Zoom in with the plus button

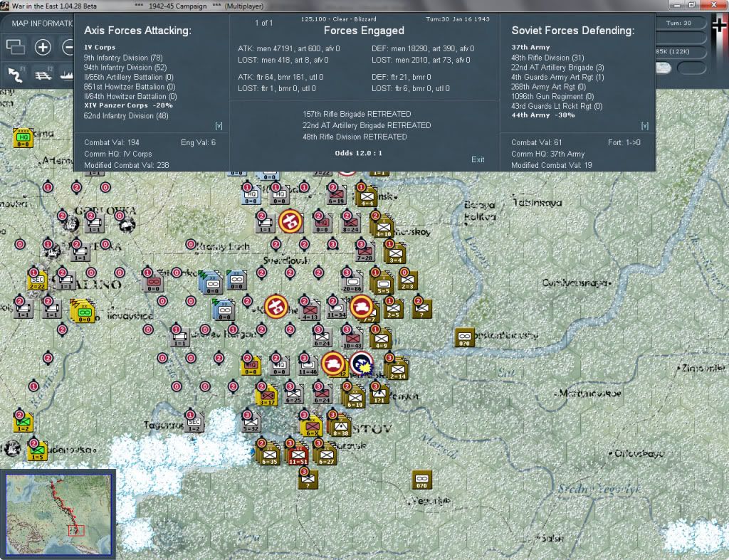(x=43, y=47)
